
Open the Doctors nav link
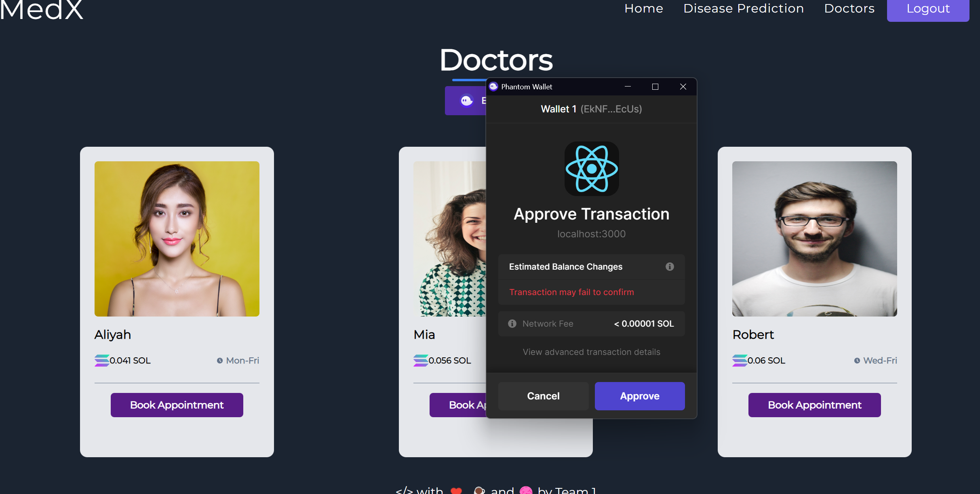pyautogui.click(x=849, y=8)
